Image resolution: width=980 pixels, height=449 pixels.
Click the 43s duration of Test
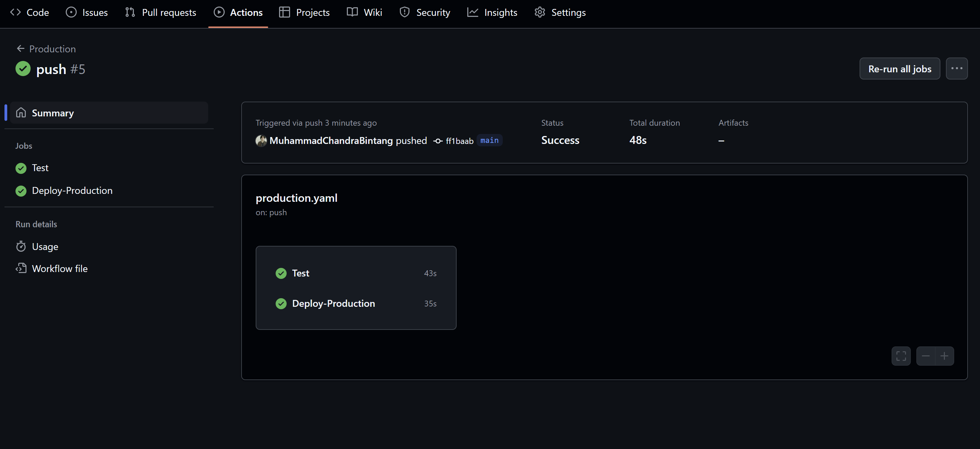click(430, 273)
